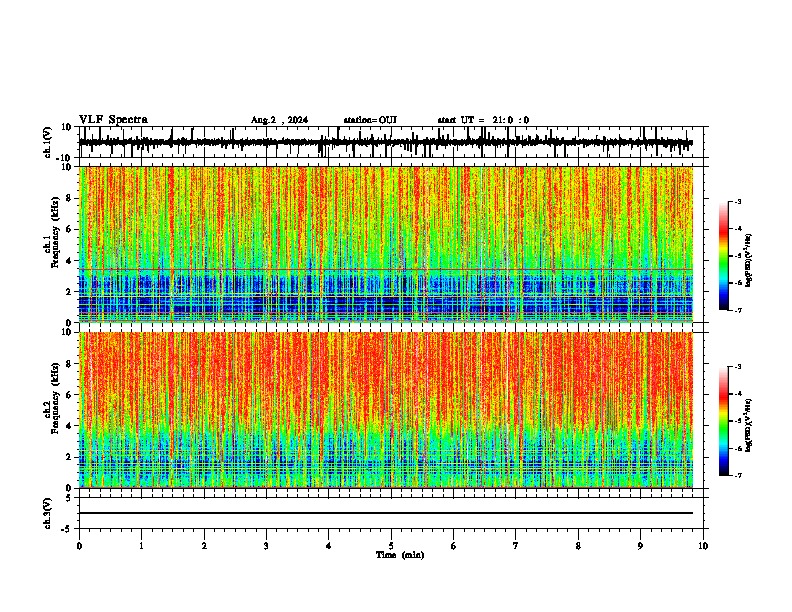Click the ch.3 flat voltage line

pyautogui.click(x=386, y=513)
